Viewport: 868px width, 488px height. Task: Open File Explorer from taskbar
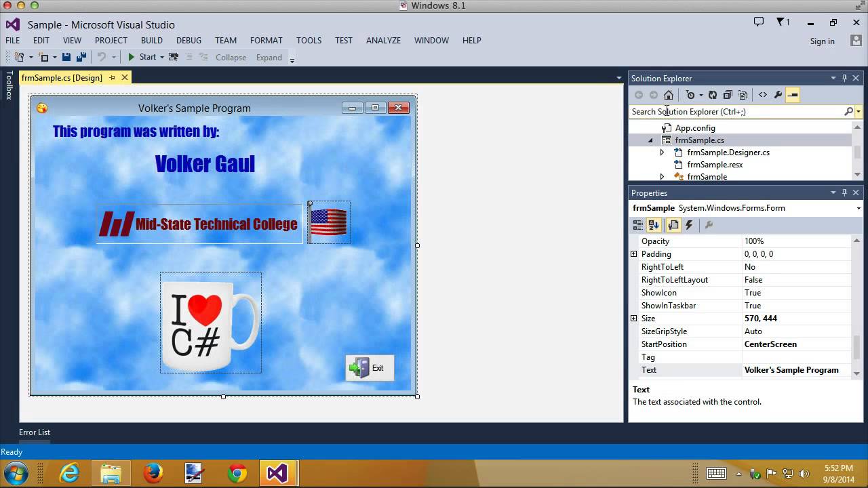pyautogui.click(x=111, y=473)
